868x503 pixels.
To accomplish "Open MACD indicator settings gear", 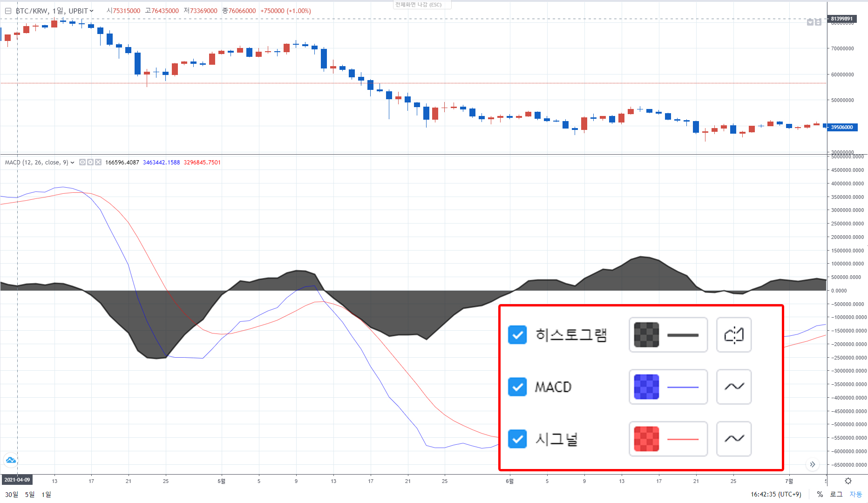I will pos(90,162).
